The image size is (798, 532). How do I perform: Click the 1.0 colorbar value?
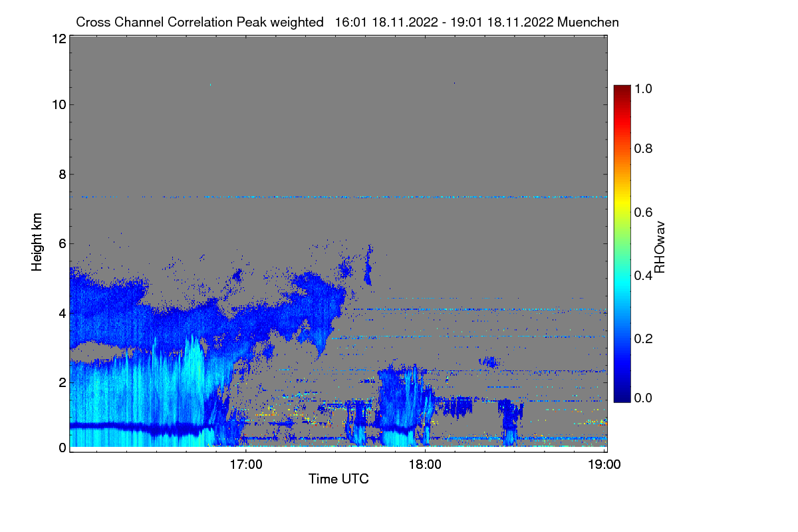point(643,88)
